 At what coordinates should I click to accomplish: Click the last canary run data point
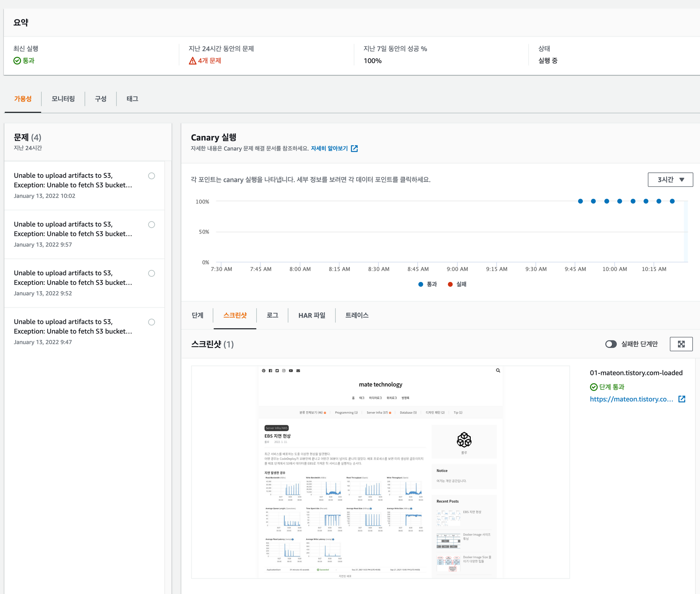click(x=672, y=201)
